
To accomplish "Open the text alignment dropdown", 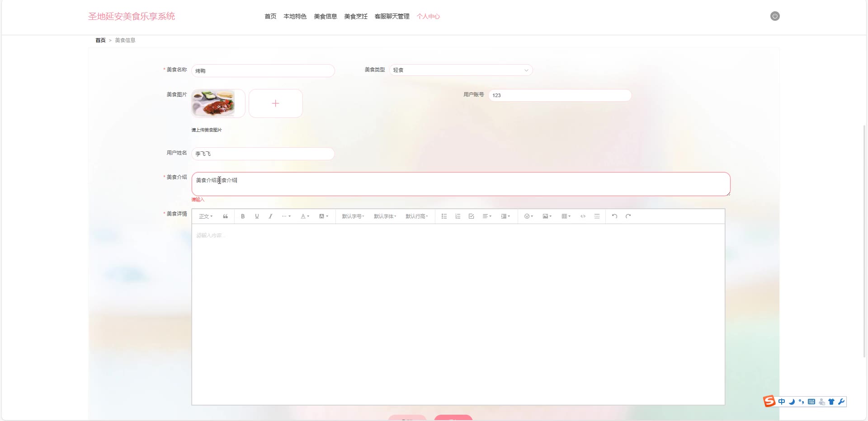I will coord(487,216).
